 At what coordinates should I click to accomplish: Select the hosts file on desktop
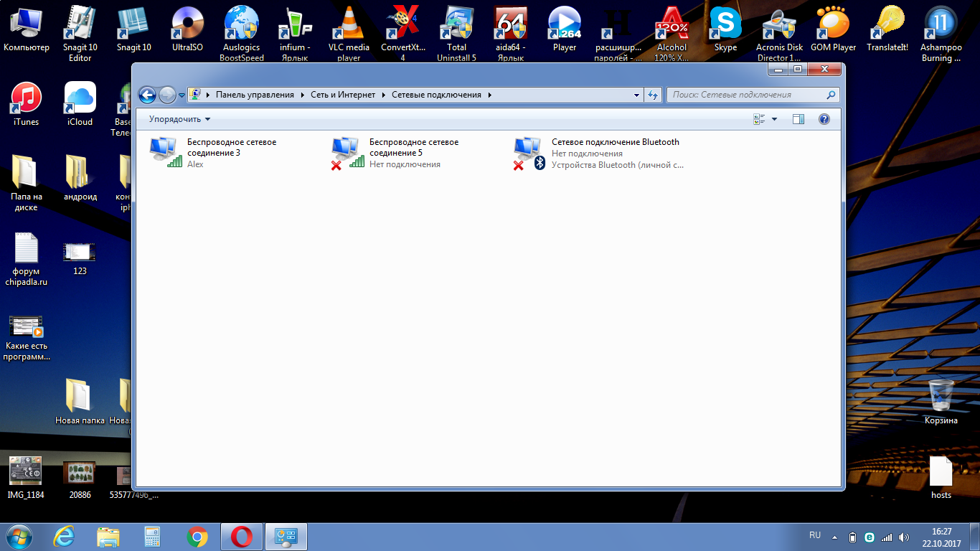tap(941, 476)
